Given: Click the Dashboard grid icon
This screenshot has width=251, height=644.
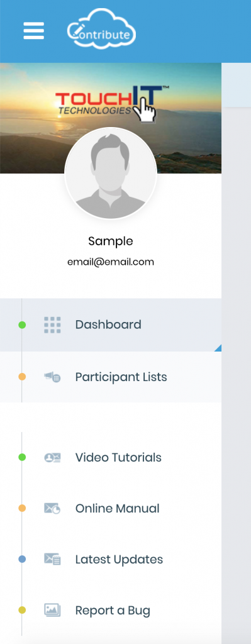Looking at the screenshot, I should [x=52, y=325].
